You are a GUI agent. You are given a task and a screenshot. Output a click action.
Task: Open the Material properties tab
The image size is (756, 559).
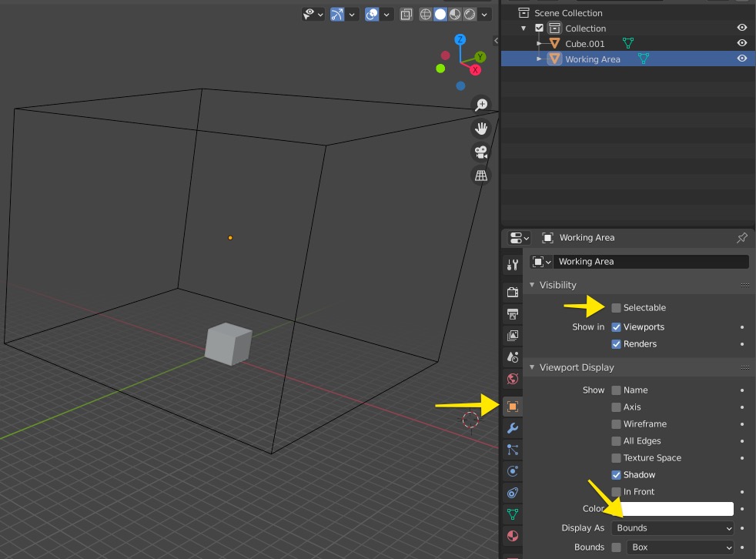513,536
